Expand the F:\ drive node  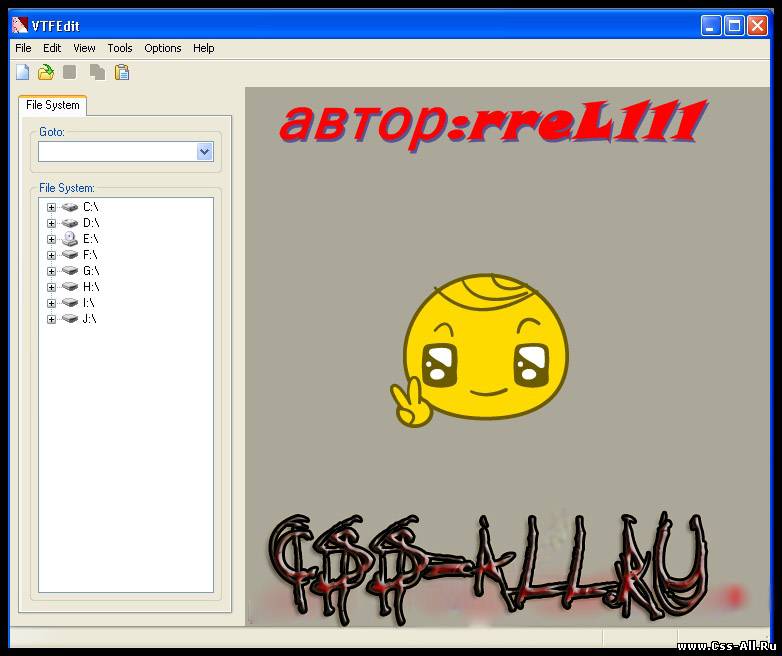pyautogui.click(x=51, y=255)
